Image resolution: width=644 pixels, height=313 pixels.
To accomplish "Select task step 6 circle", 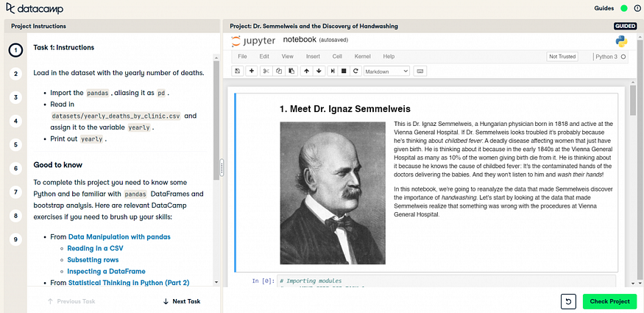I will (15, 169).
